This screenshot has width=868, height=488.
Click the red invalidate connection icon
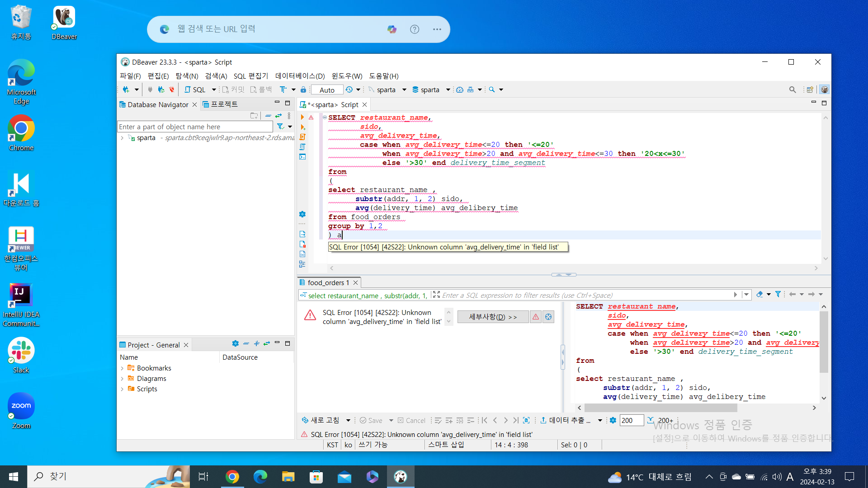pos(172,89)
